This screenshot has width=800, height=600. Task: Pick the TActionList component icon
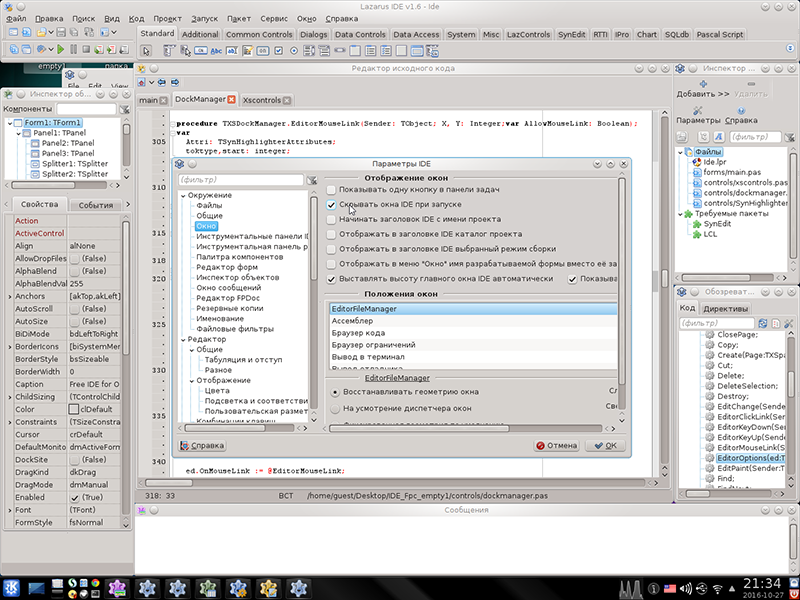point(433,51)
